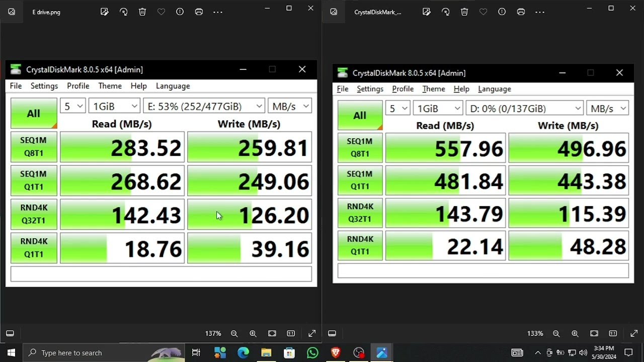
Task: Open Task View from the taskbar
Action: click(x=196, y=352)
